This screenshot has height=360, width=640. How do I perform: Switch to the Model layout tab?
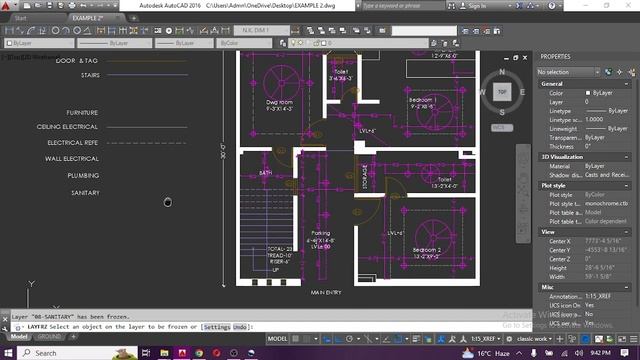19,337
